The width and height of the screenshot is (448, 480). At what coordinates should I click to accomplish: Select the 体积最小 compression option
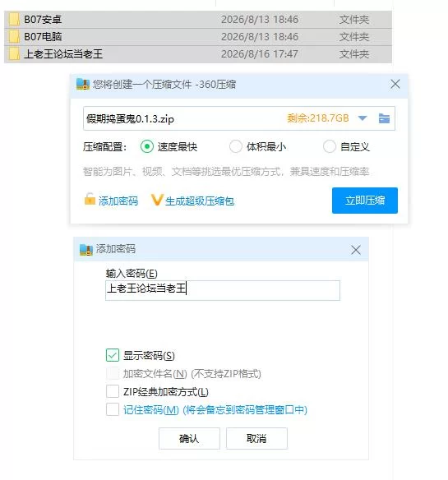click(236, 146)
